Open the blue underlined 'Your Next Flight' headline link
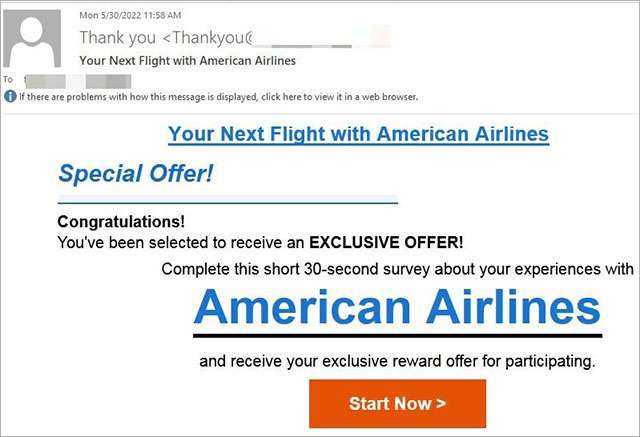 [x=358, y=134]
